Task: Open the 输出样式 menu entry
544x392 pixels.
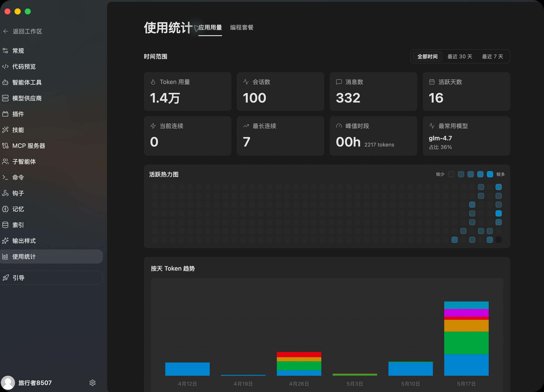Action: click(x=52, y=241)
